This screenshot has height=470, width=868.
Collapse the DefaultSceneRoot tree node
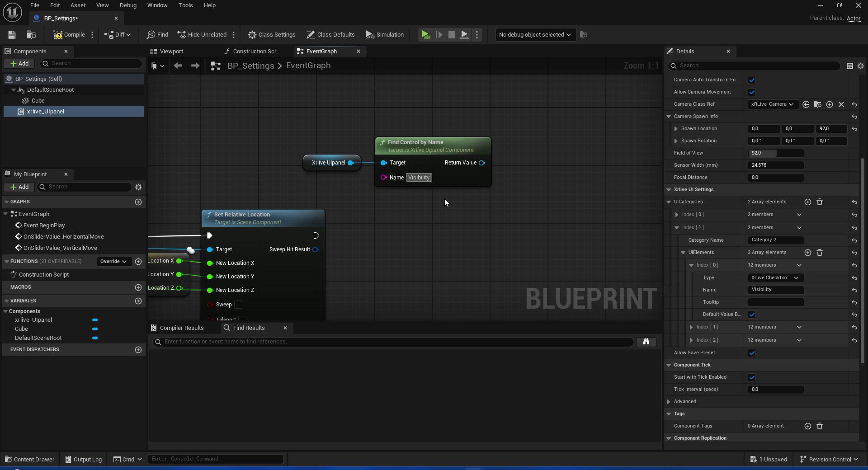coord(14,90)
